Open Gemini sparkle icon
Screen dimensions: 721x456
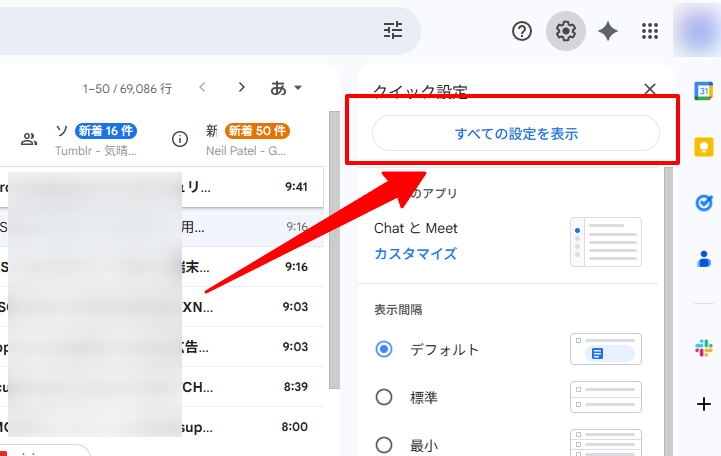click(x=608, y=31)
